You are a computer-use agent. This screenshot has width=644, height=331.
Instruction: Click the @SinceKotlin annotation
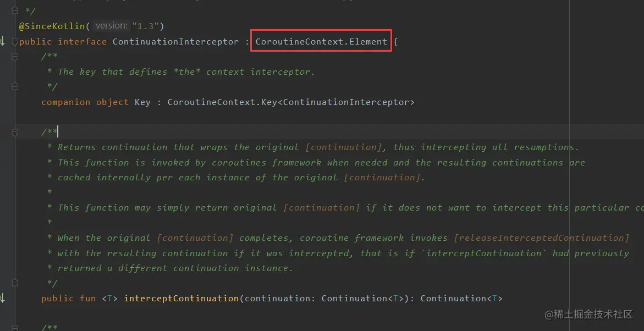coord(52,26)
